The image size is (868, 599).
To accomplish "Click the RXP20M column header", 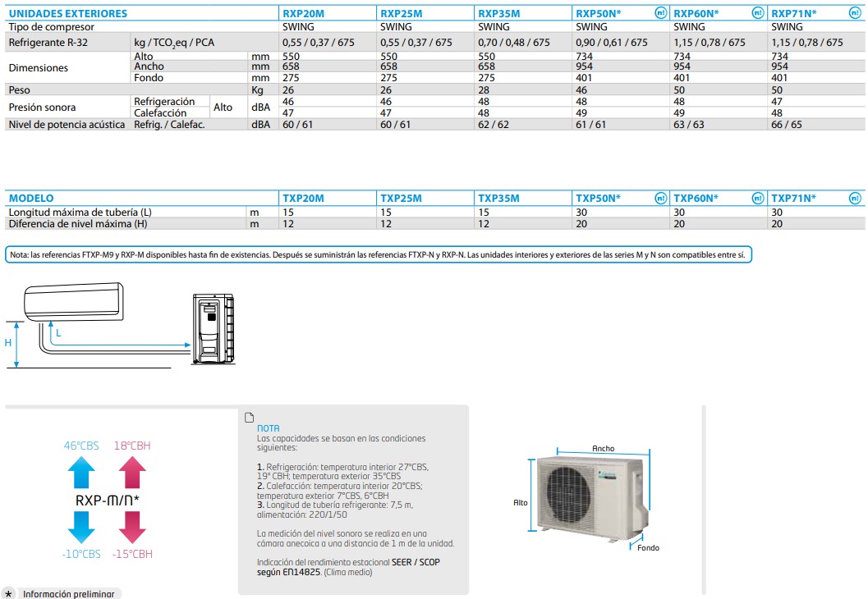I will (303, 13).
